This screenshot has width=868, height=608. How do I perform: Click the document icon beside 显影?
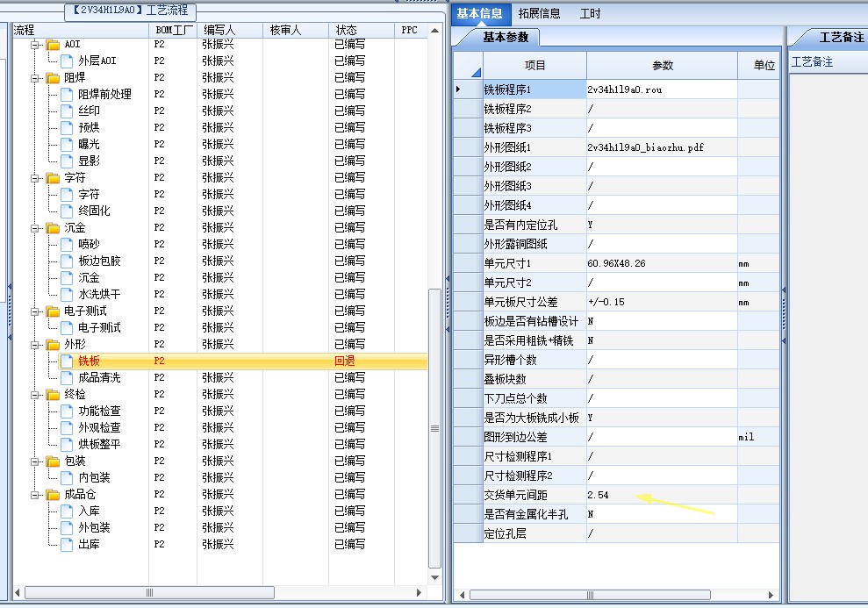[x=67, y=161]
